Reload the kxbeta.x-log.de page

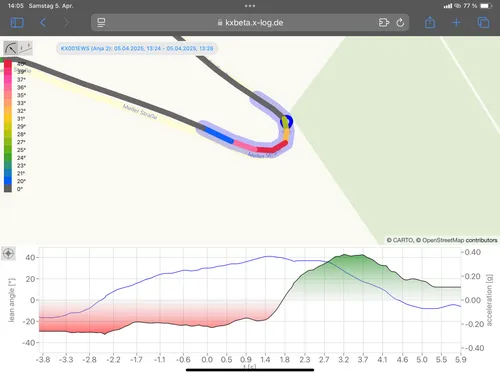click(x=400, y=23)
